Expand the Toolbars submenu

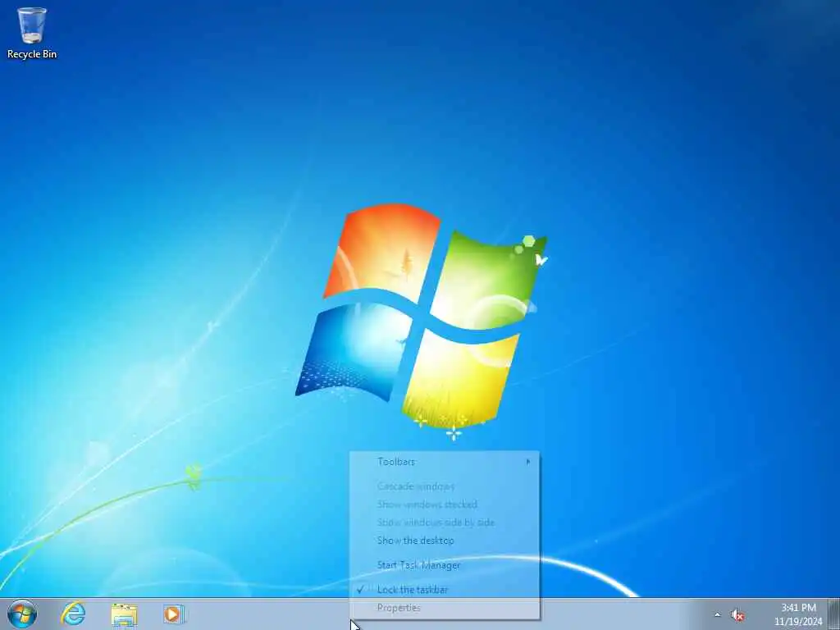point(445,462)
